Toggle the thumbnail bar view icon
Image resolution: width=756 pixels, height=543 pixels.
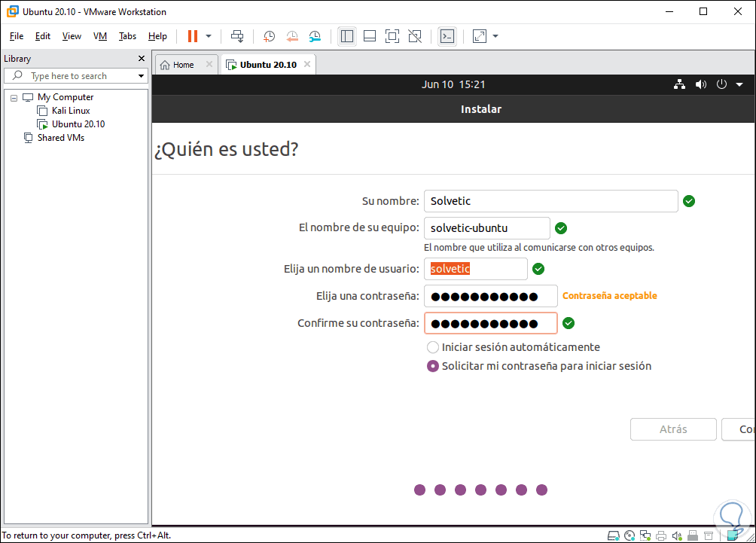click(370, 36)
